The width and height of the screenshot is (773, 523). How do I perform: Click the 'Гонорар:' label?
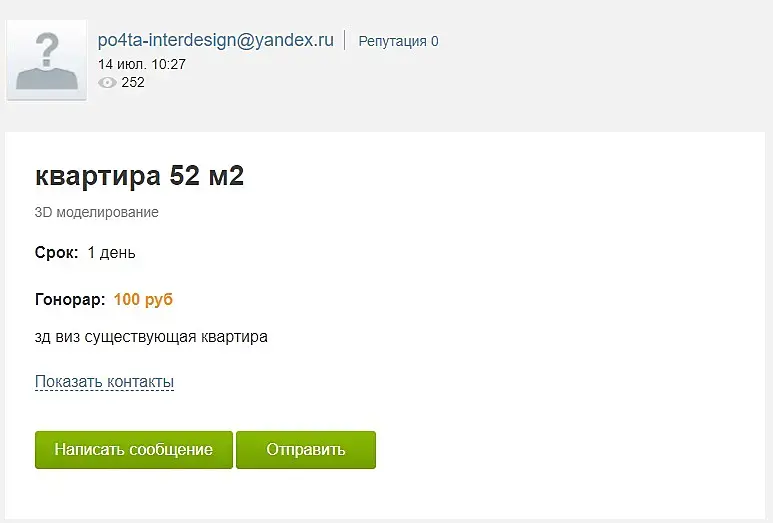(69, 299)
